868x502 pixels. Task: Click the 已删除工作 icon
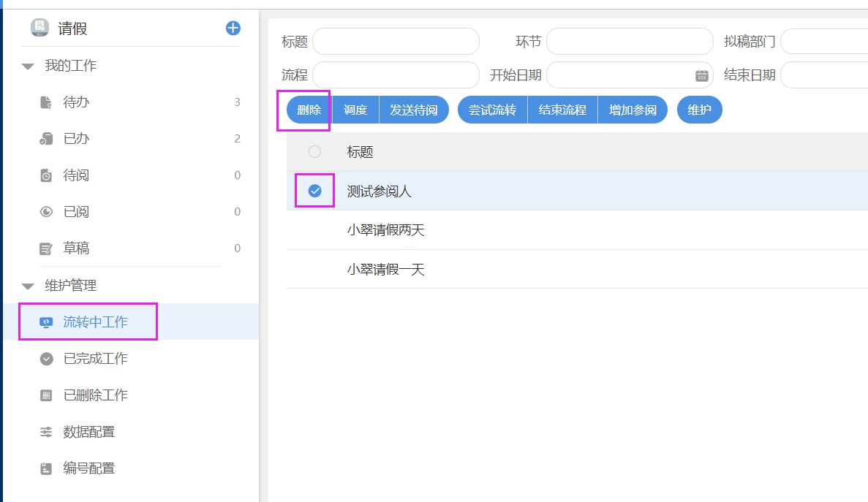[46, 395]
